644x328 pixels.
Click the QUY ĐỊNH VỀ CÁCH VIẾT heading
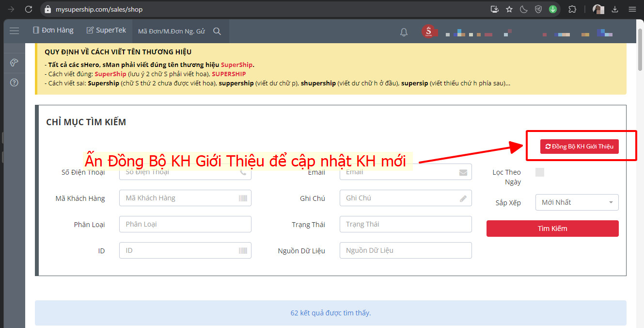tap(118, 52)
